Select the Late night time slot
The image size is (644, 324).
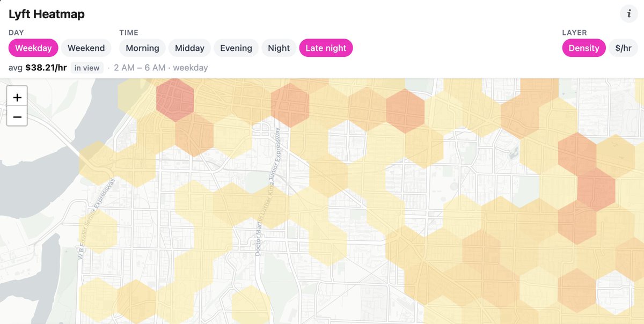pyautogui.click(x=326, y=48)
